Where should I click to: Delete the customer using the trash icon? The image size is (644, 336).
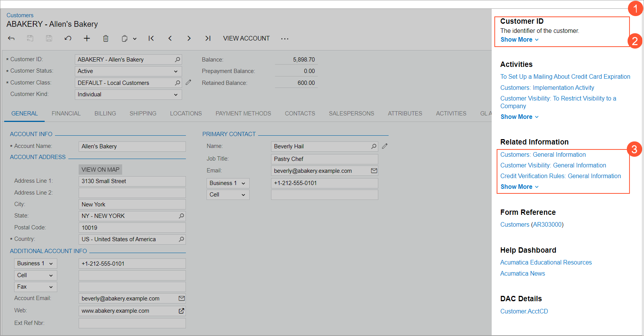(106, 38)
